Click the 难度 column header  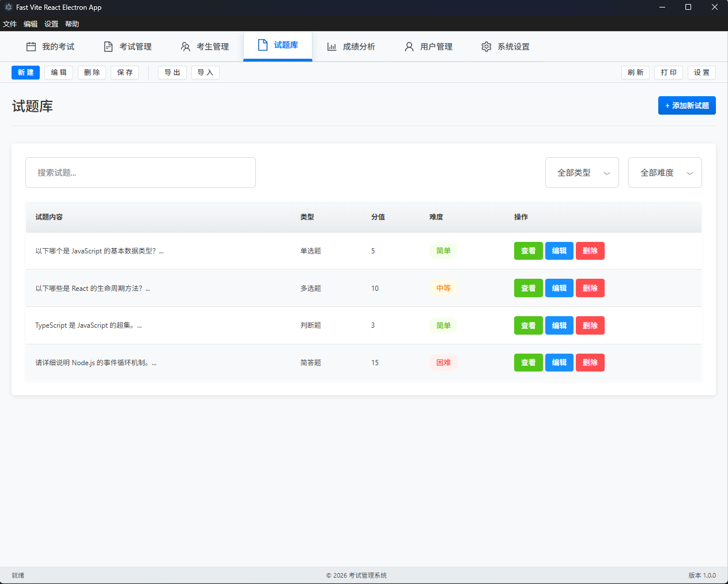click(436, 217)
